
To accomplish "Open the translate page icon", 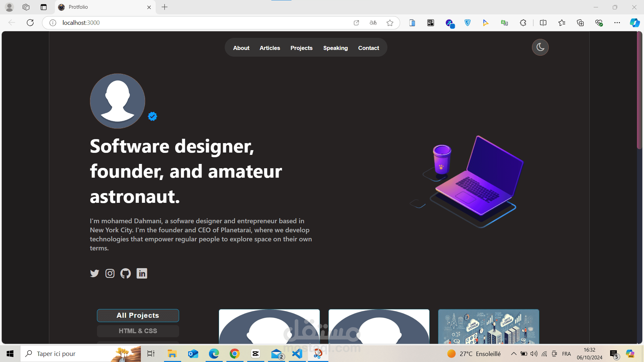I will coord(373,23).
